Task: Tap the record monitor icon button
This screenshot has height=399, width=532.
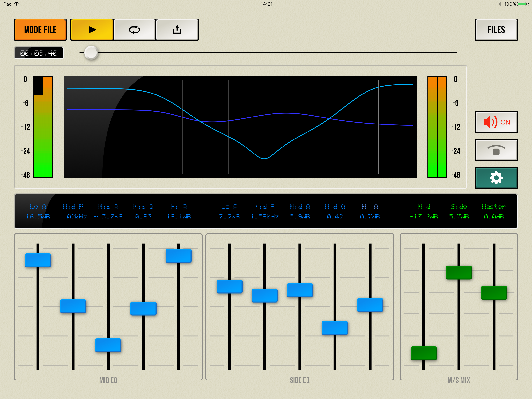Action: tap(496, 150)
